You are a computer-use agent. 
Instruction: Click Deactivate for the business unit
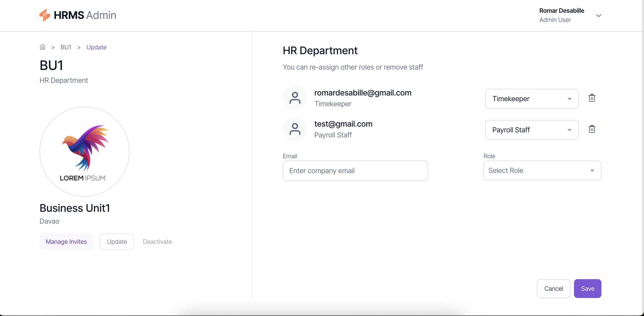157,242
